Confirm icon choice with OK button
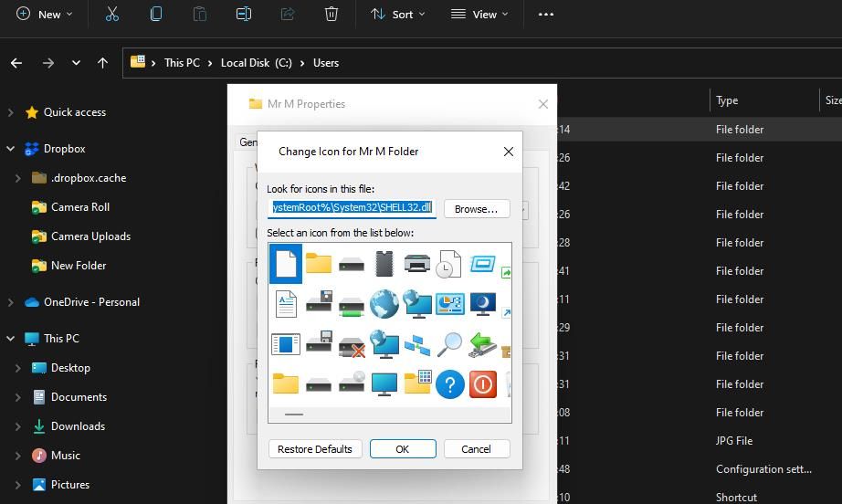Viewport: 842px width, 504px height. 402,449
